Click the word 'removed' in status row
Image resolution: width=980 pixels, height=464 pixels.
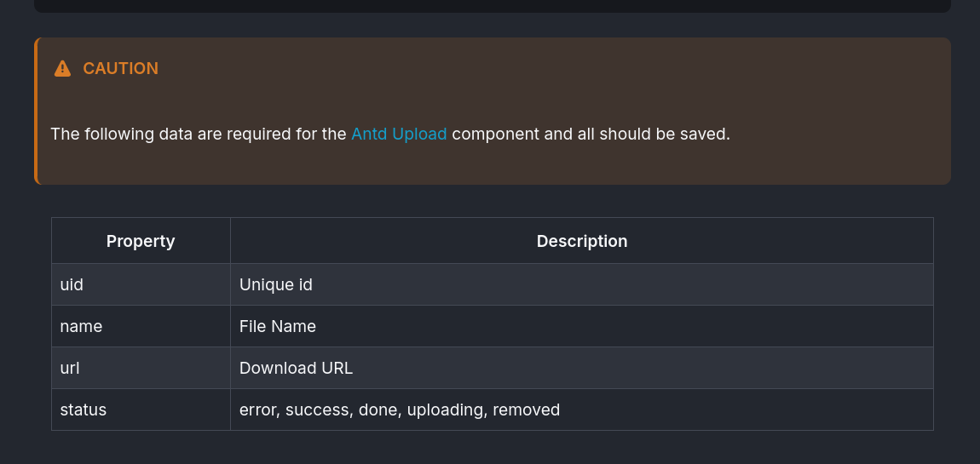pos(527,410)
